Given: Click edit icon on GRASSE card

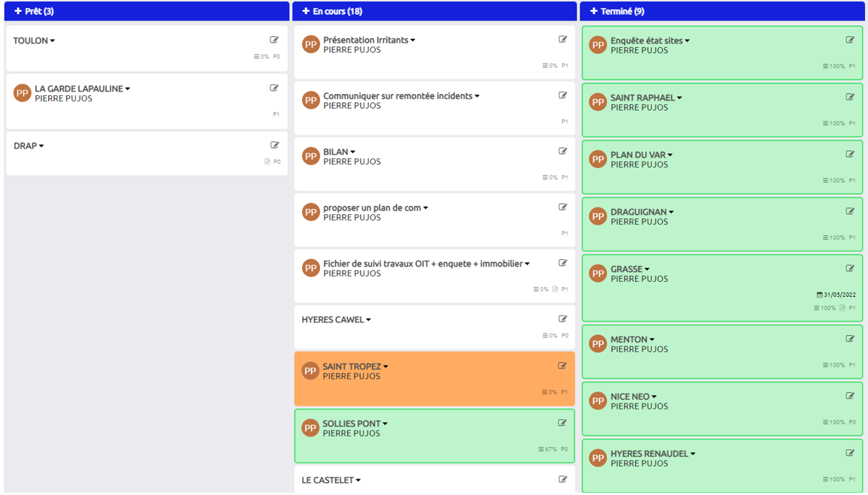Looking at the screenshot, I should pos(850,269).
